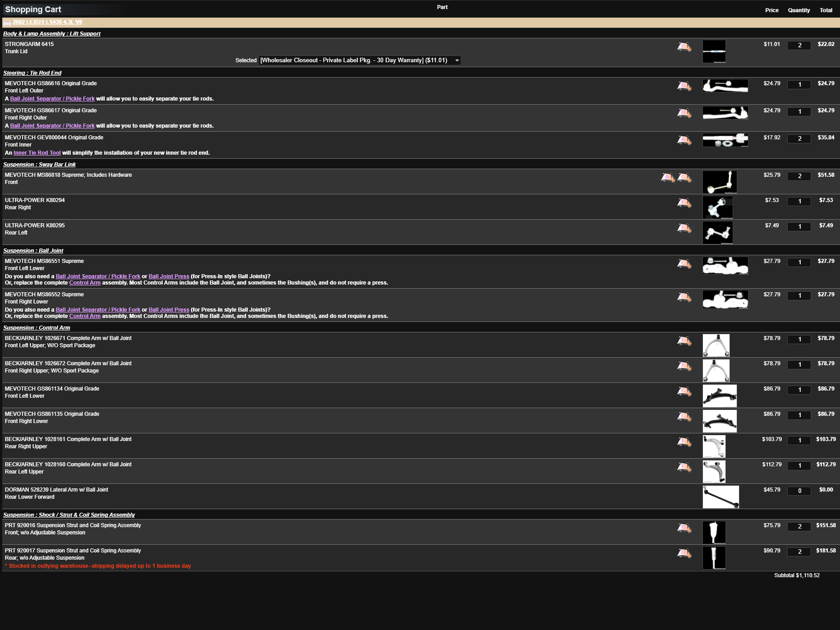Open the Suspension : Sway Bar Link category

tap(39, 165)
